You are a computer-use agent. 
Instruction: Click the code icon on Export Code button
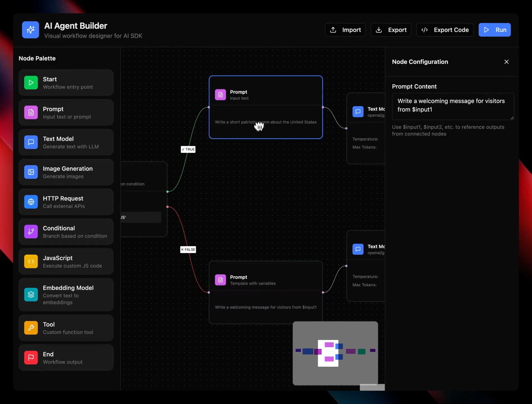coord(425,30)
